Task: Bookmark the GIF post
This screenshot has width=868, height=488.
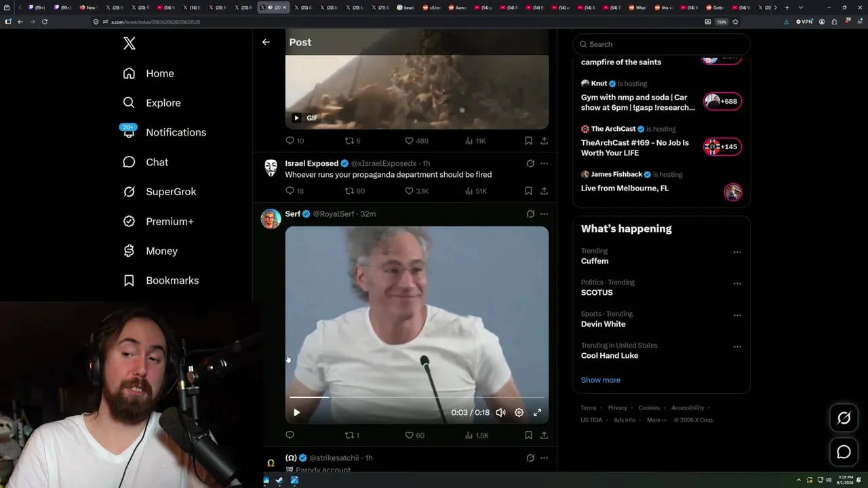Action: (528, 141)
